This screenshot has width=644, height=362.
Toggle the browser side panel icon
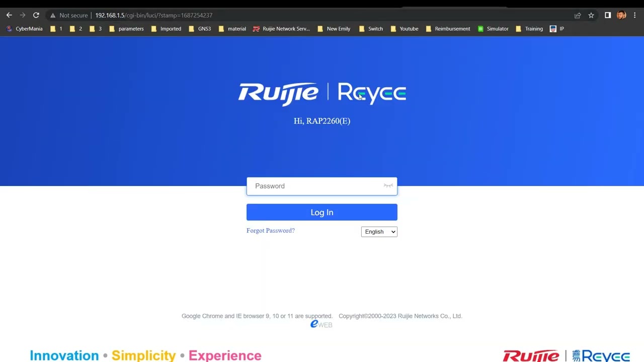pos(608,15)
